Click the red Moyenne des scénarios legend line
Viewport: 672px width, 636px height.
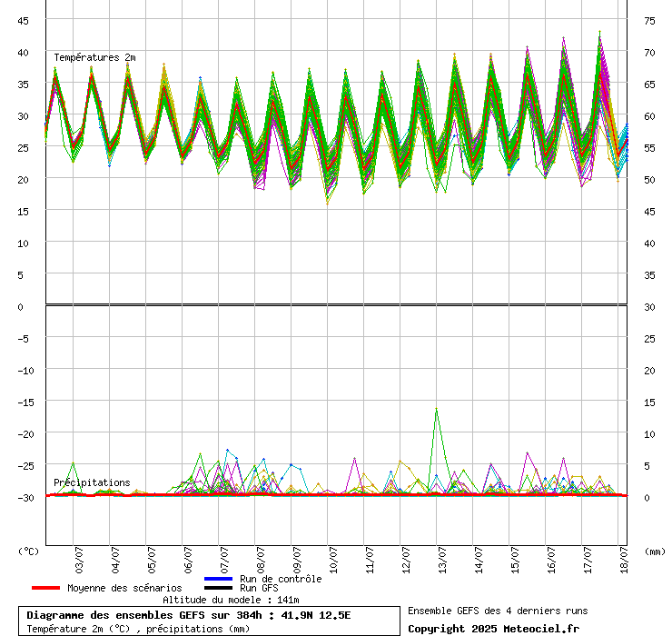pos(45,588)
